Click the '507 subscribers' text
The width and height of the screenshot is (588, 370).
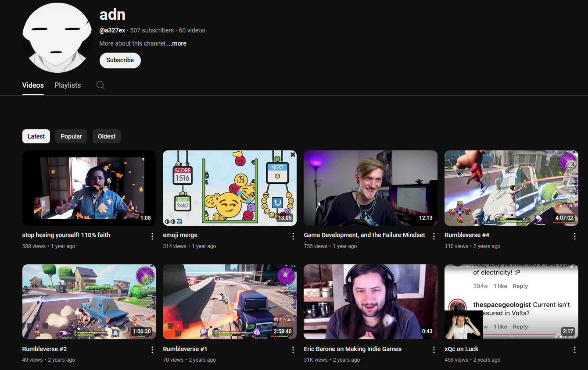tap(152, 30)
